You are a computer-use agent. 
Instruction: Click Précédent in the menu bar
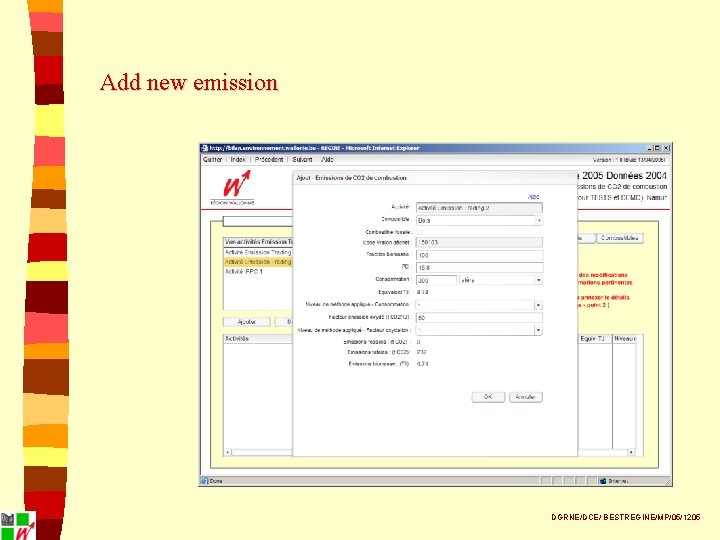click(x=269, y=159)
